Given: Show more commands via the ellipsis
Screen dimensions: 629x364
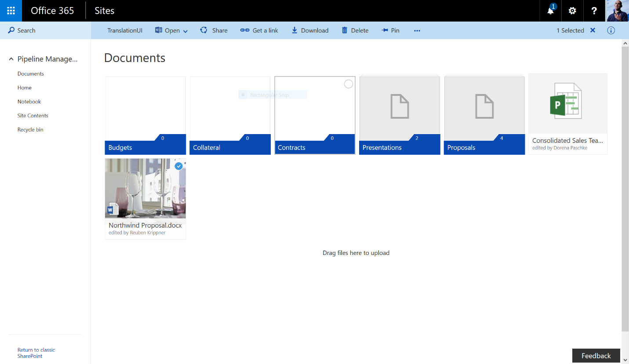Looking at the screenshot, I should click(417, 30).
